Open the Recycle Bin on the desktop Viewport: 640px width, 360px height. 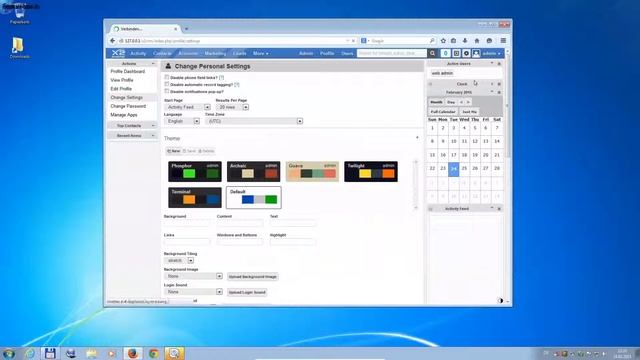point(19,14)
